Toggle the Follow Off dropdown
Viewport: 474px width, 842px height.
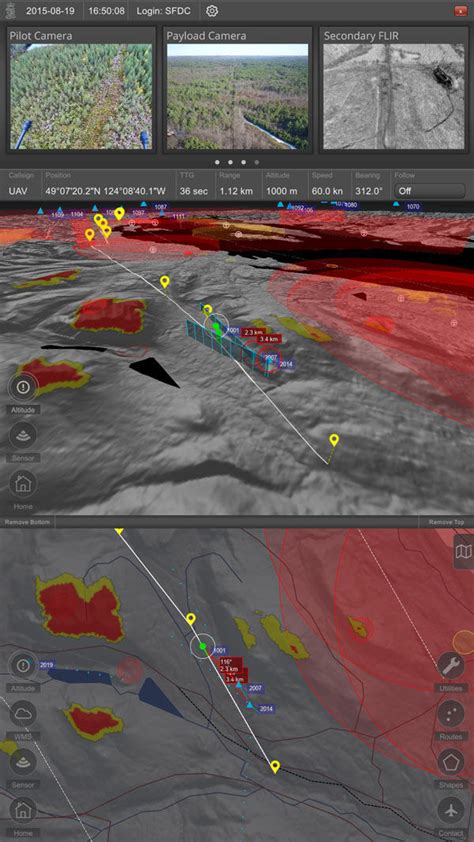point(429,191)
